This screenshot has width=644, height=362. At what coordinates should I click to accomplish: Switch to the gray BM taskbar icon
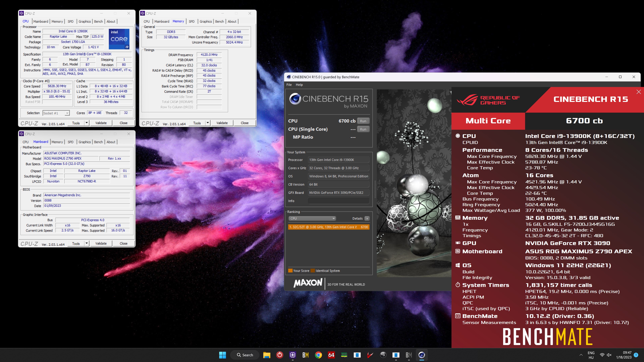(x=409, y=355)
